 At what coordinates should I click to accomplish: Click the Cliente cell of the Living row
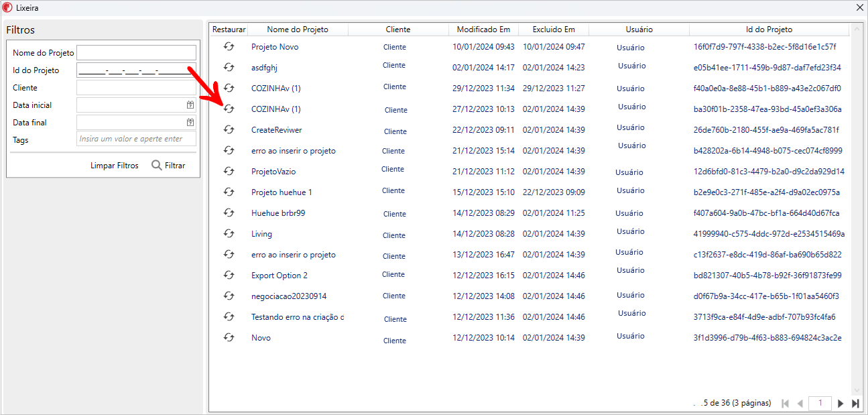click(x=394, y=235)
